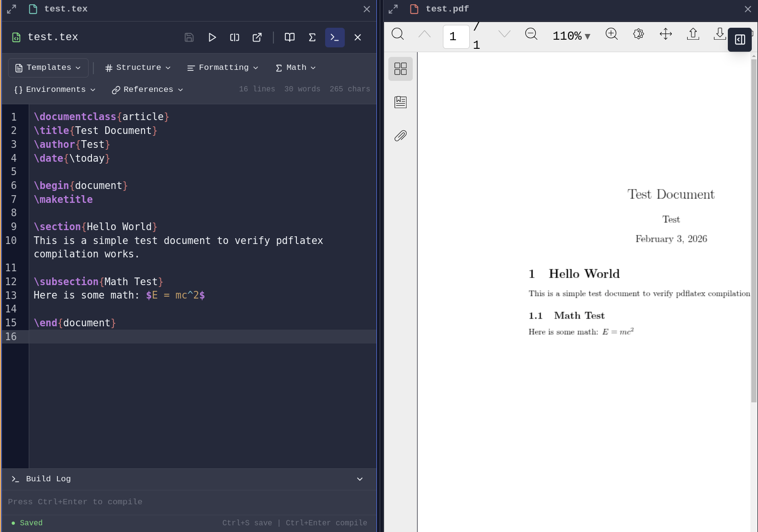Open the Environments dropdown menu
This screenshot has height=532, width=758.
pos(55,90)
